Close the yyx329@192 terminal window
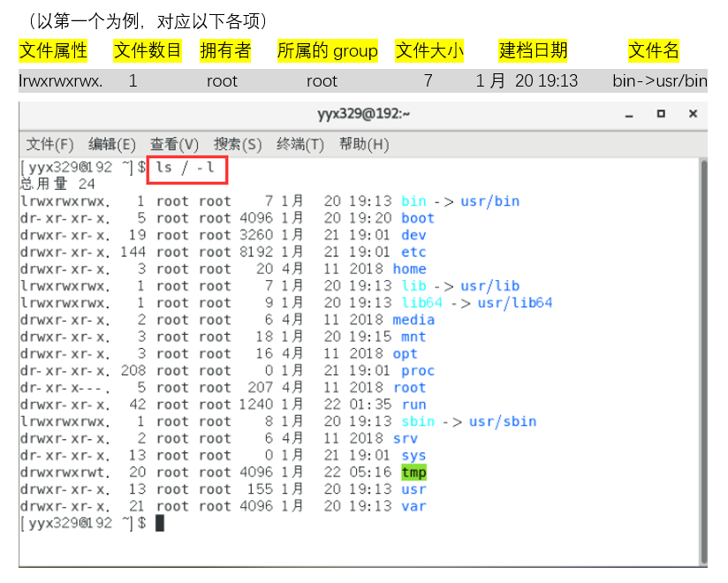Viewport: 728px width, 583px height. (x=693, y=114)
